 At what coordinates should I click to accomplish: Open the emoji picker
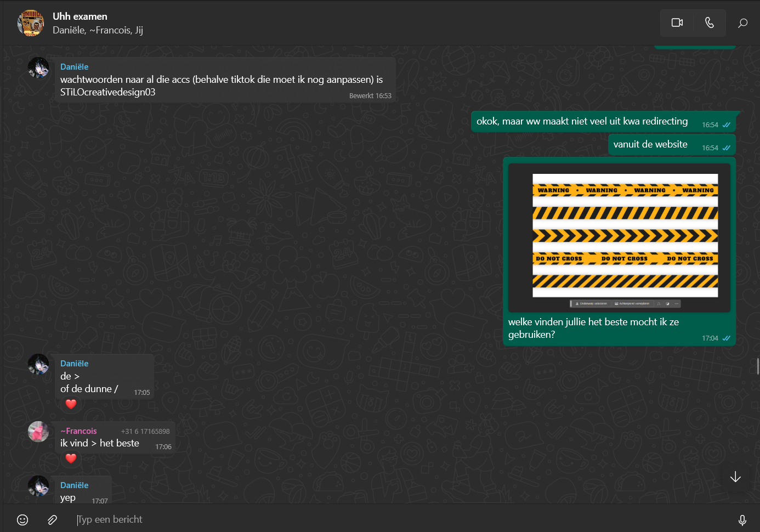pos(22,519)
